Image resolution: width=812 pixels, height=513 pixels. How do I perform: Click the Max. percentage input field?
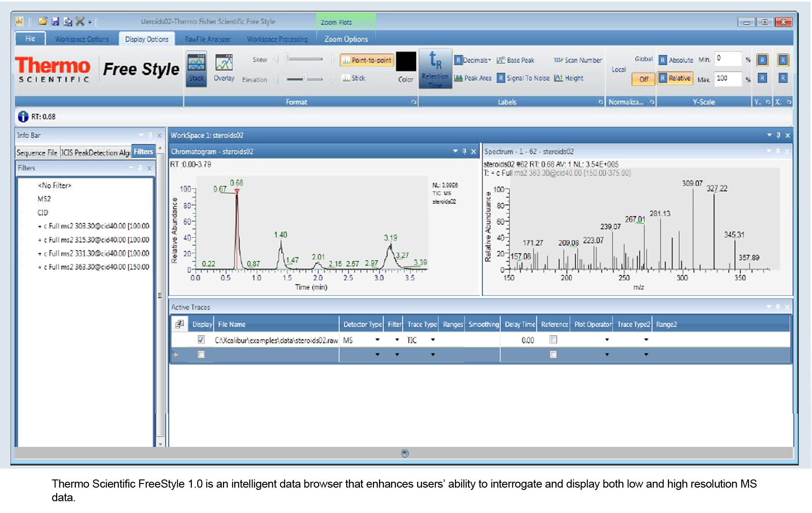tap(728, 78)
